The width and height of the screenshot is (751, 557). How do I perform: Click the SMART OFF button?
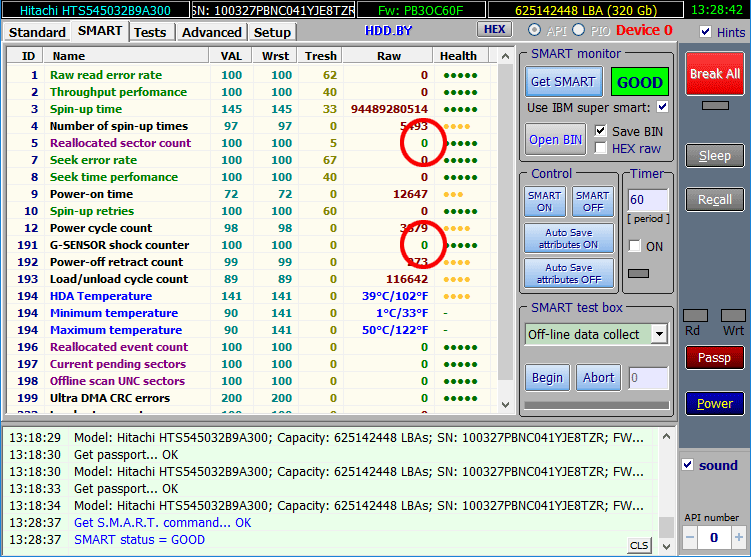[592, 202]
